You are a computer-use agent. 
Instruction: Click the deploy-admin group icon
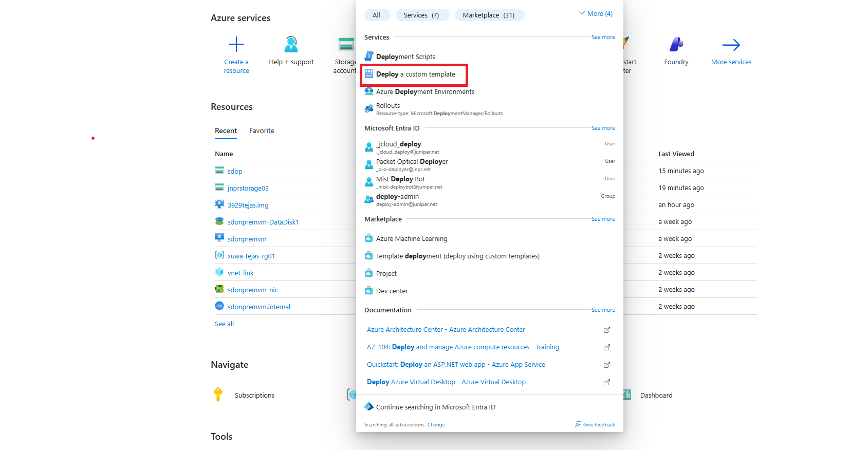pos(369,199)
